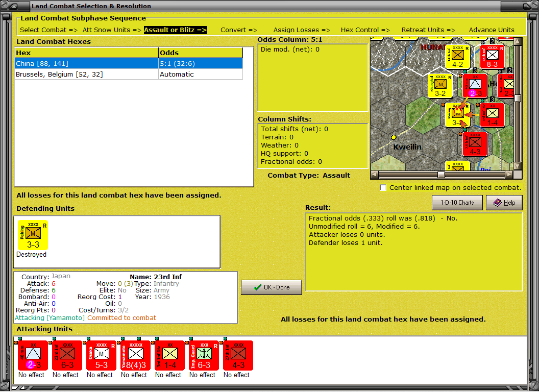539x392 pixels.
Task: Click the Defender loses 1 unit line
Action: coord(346,243)
